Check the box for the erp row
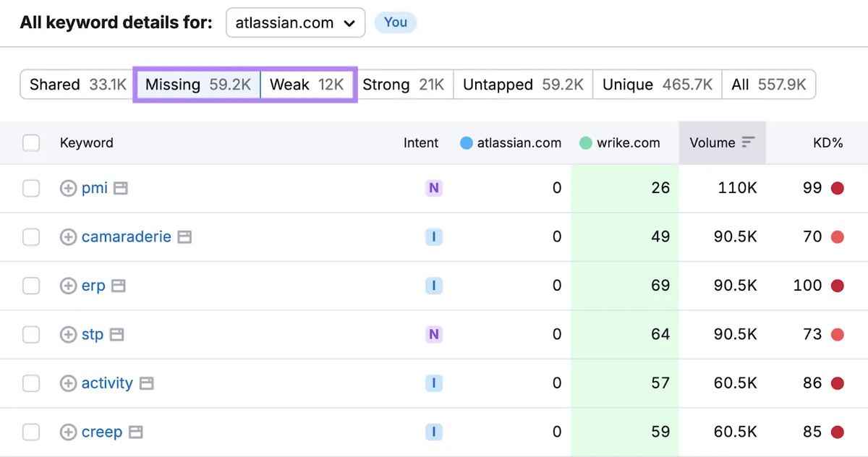 pos(31,286)
